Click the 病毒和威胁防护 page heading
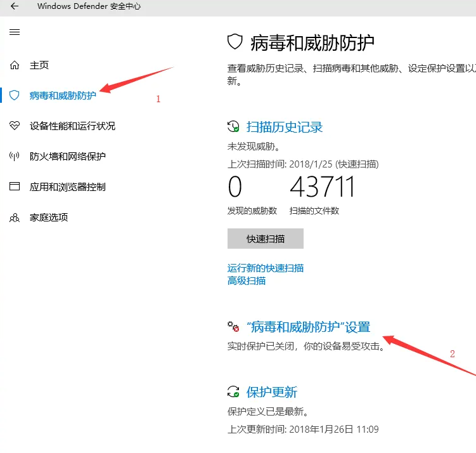The width and height of the screenshot is (476, 453). pos(312,43)
